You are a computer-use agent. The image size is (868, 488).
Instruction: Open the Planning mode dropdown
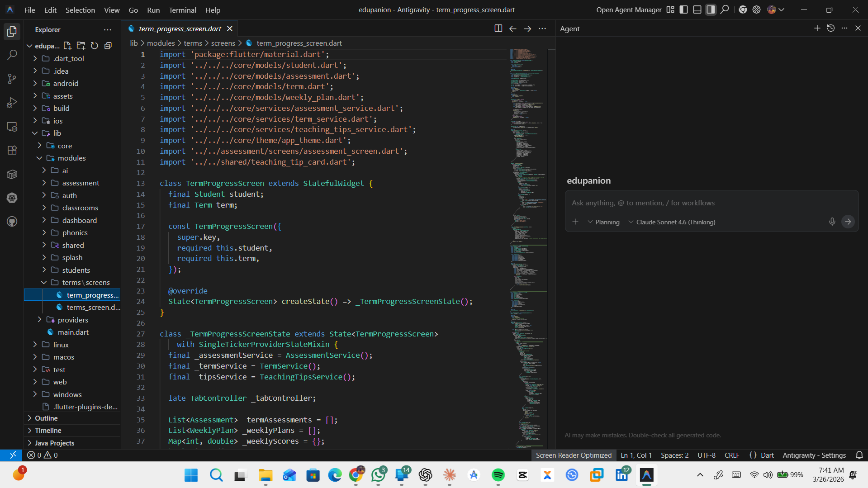coord(603,222)
